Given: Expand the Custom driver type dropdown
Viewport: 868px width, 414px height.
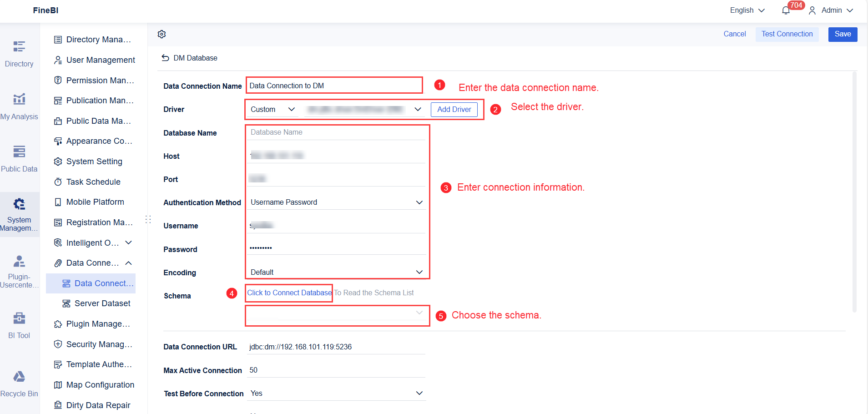Looking at the screenshot, I should (x=273, y=109).
